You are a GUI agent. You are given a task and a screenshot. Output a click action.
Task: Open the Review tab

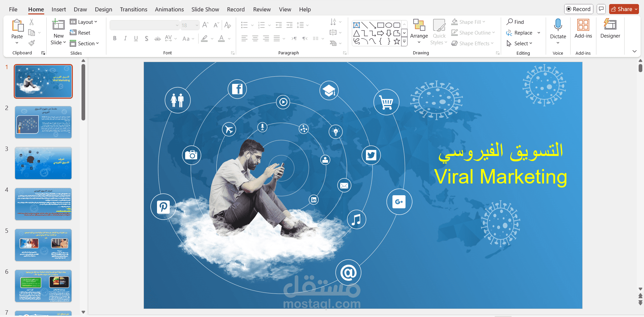(x=262, y=9)
